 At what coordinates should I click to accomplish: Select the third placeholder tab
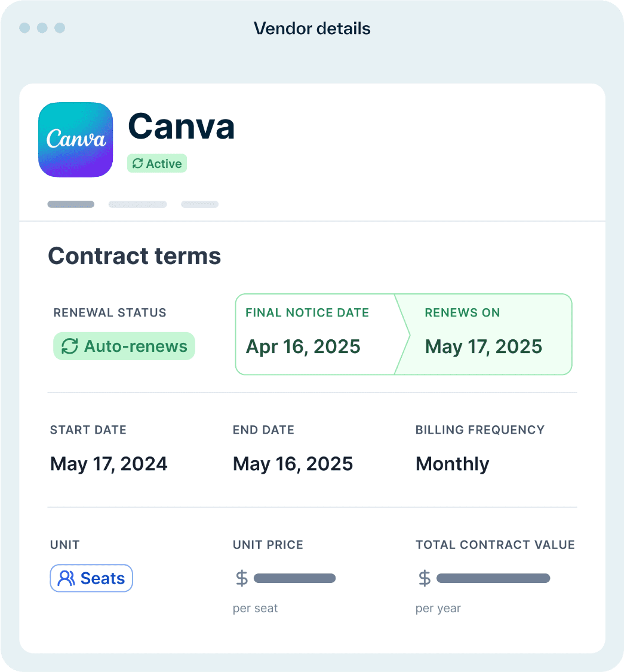[x=199, y=204]
